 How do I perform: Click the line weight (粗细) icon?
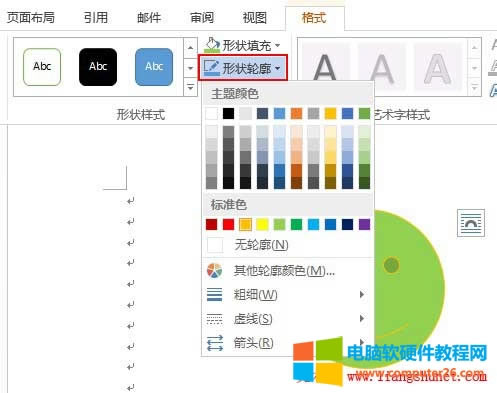[x=214, y=295]
